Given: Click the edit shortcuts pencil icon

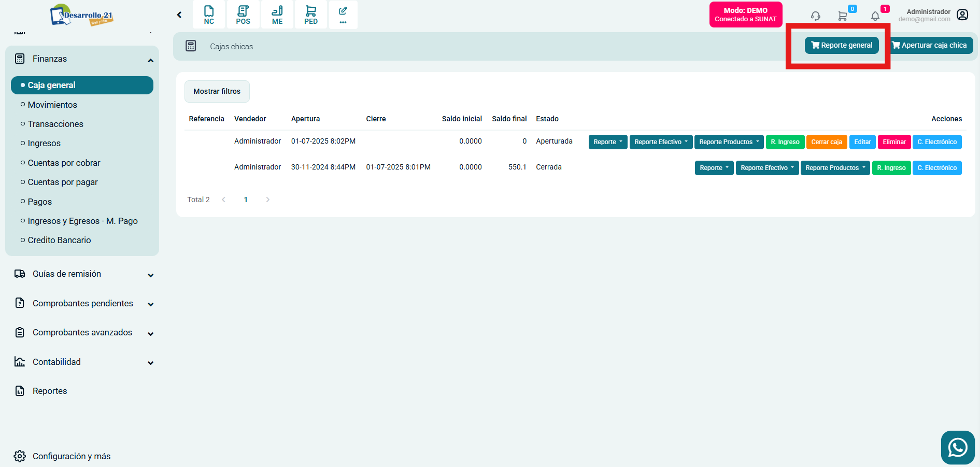Looking at the screenshot, I should pyautogui.click(x=343, y=15).
